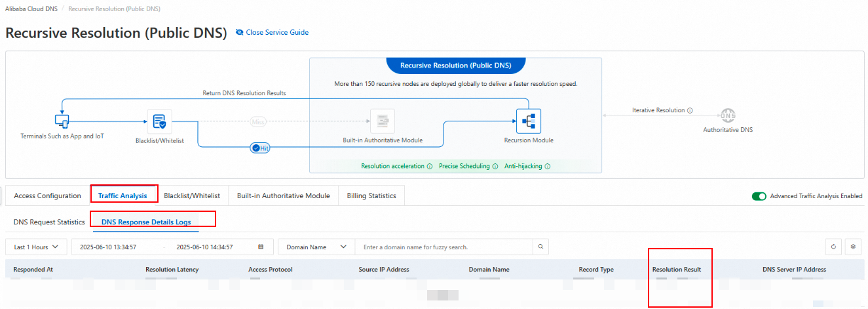
Task: Click the info icon next to Anti-hijacking
Action: coord(548,166)
